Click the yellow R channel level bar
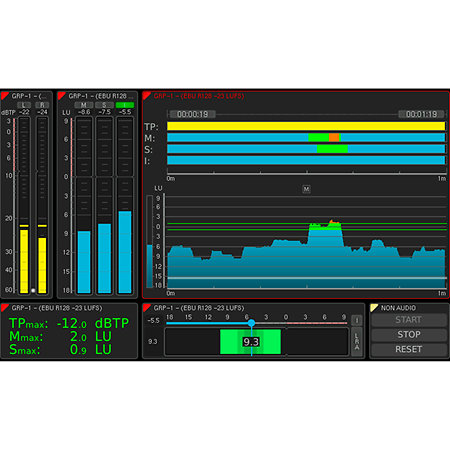450x450 pixels. 42,265
